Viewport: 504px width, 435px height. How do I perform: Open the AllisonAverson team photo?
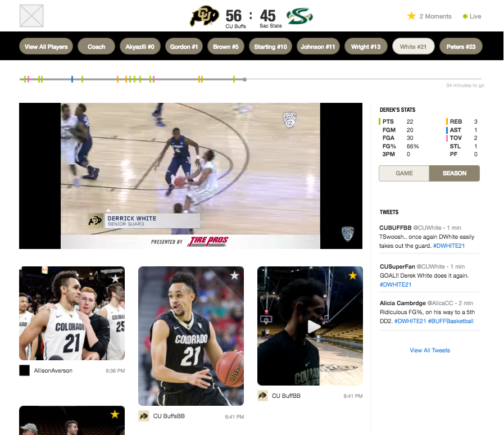(x=72, y=313)
